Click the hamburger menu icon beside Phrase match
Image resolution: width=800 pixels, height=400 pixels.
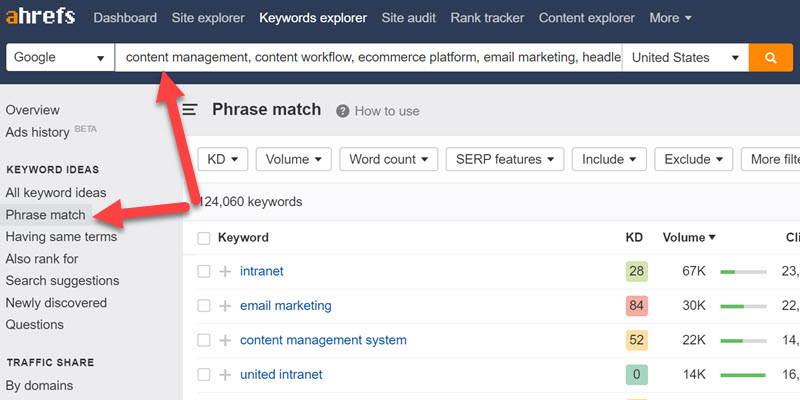point(189,110)
